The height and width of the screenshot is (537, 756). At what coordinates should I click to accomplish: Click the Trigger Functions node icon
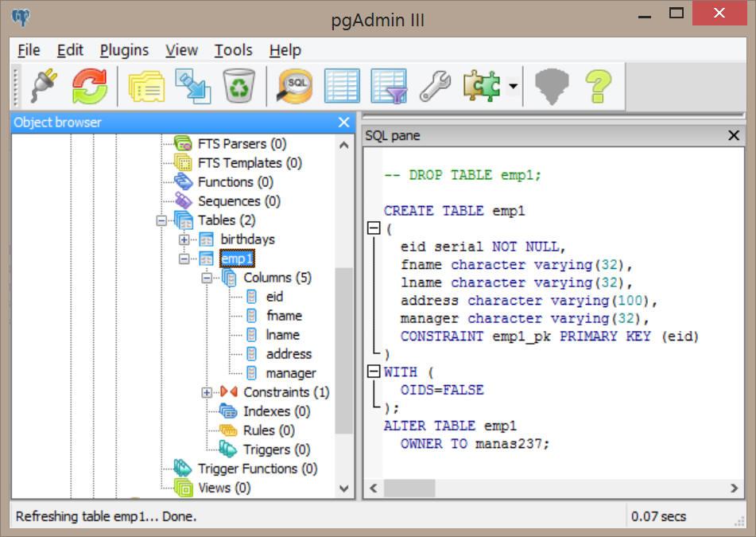point(183,469)
